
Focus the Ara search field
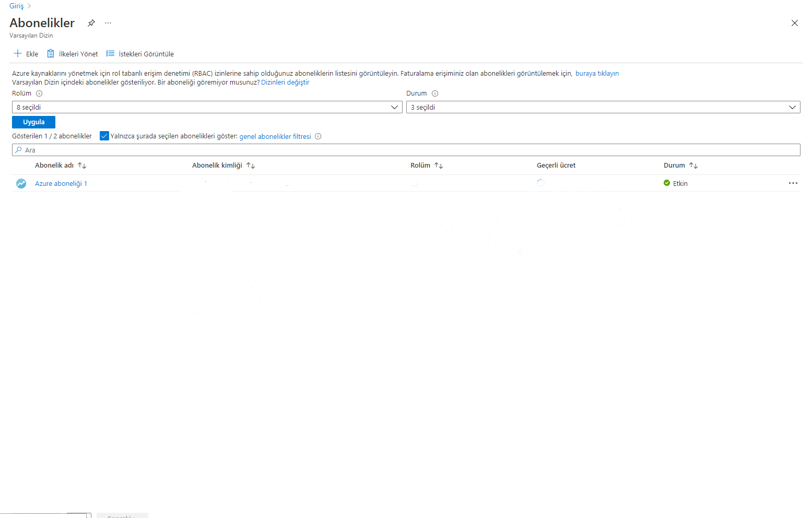pos(406,150)
